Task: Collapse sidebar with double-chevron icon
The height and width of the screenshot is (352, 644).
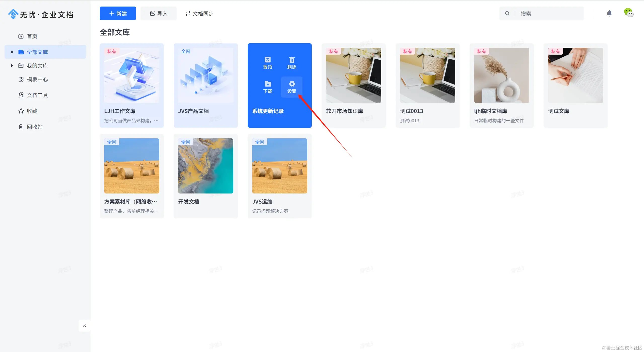Action: coord(84,326)
